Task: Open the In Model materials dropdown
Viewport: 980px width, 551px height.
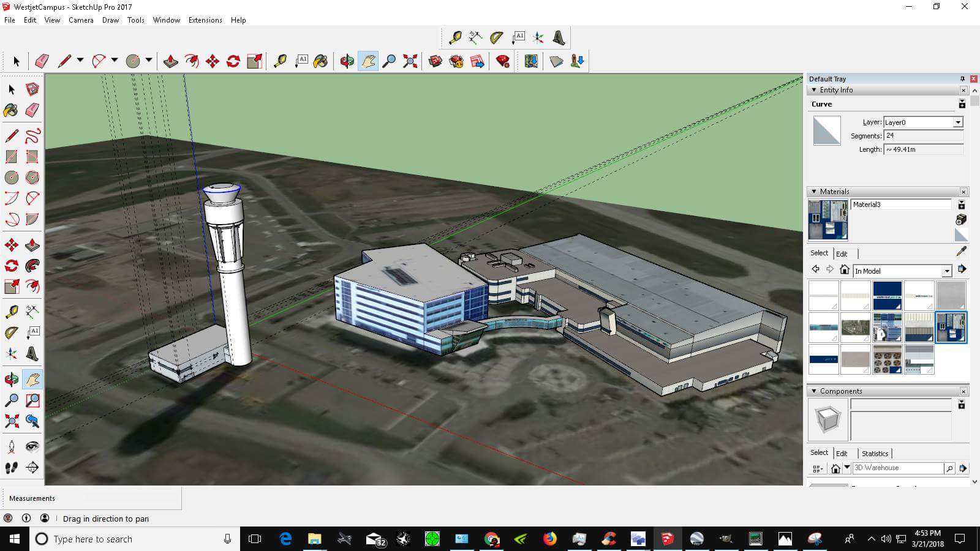Action: (x=948, y=270)
